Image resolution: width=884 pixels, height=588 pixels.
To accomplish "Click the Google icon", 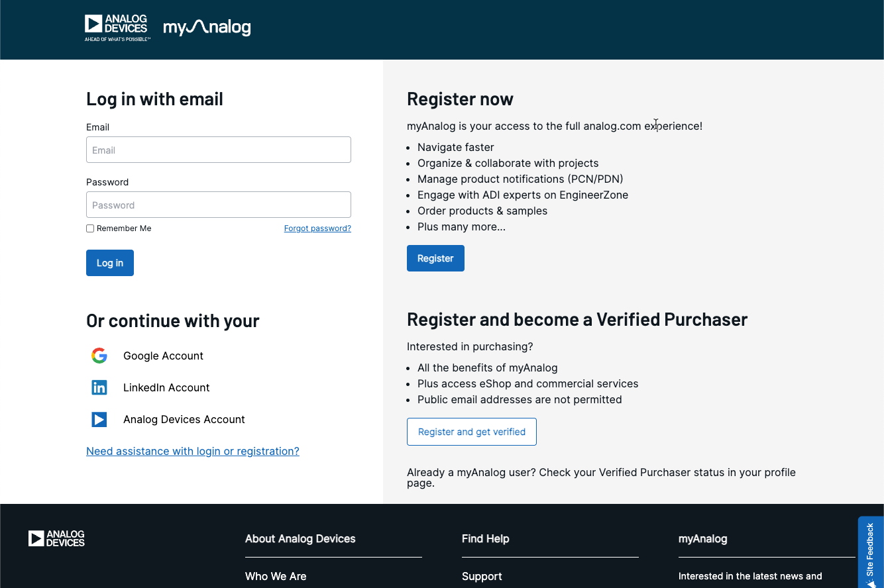I will 99,356.
